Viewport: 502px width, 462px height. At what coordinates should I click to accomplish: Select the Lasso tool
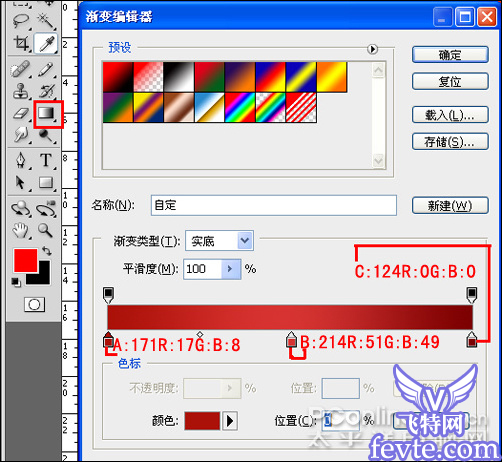coord(21,20)
